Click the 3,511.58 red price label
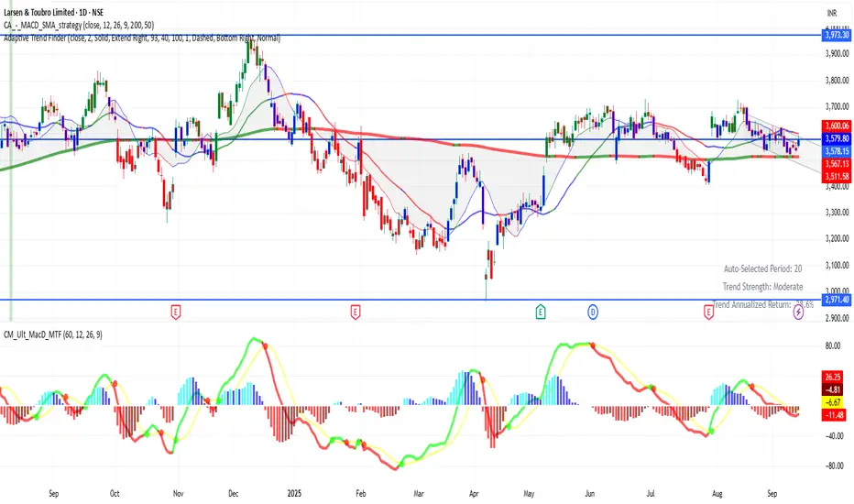 (836, 176)
